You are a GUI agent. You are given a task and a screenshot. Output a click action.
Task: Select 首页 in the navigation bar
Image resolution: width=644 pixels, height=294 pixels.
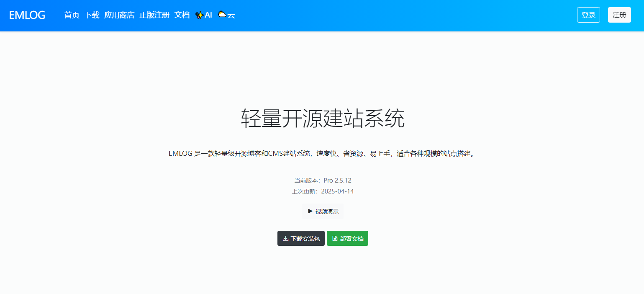tap(72, 15)
